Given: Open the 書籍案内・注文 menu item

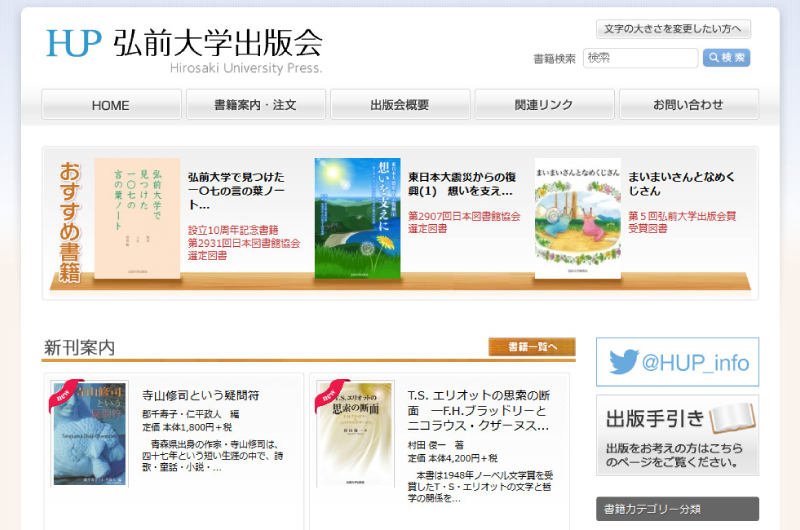Looking at the screenshot, I should [x=256, y=105].
